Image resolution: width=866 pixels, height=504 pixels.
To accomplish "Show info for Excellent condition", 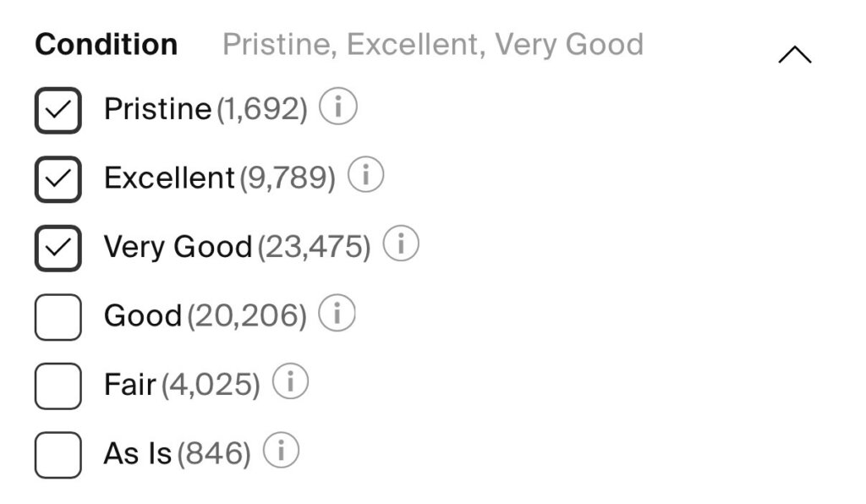I will [366, 177].
